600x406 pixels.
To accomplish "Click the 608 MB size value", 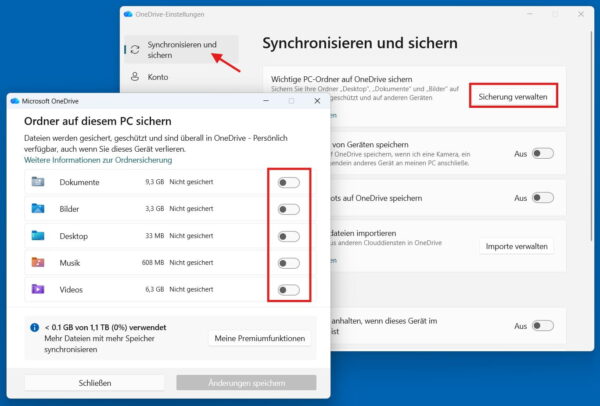I will coord(153,263).
